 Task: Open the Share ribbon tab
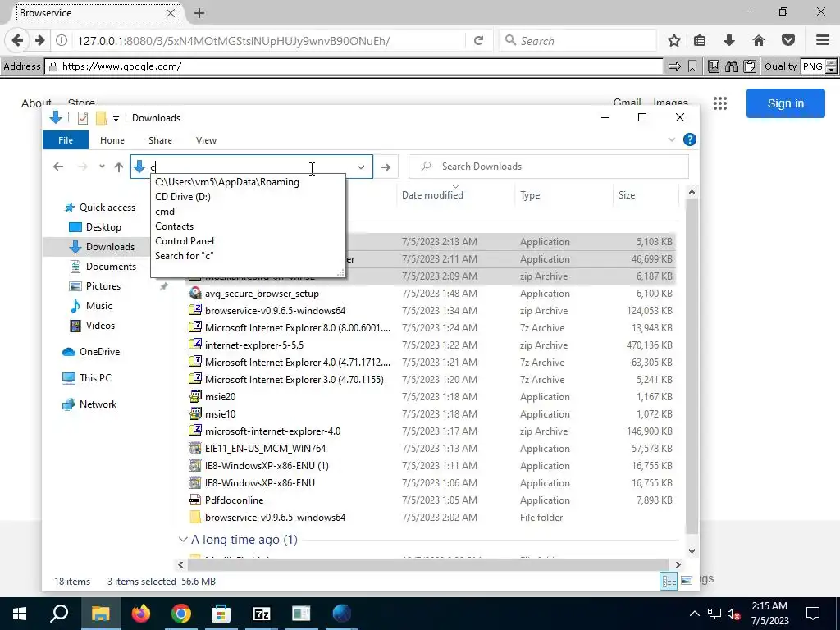[x=160, y=139]
